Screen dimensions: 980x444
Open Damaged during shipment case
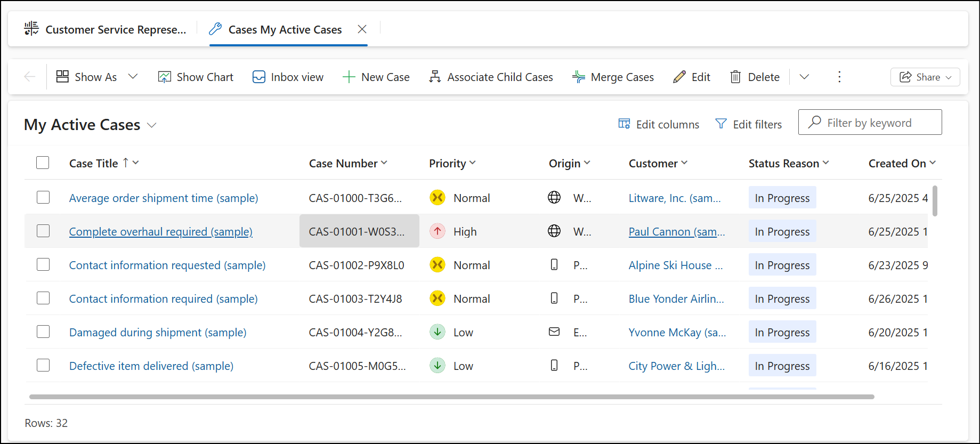tap(158, 332)
